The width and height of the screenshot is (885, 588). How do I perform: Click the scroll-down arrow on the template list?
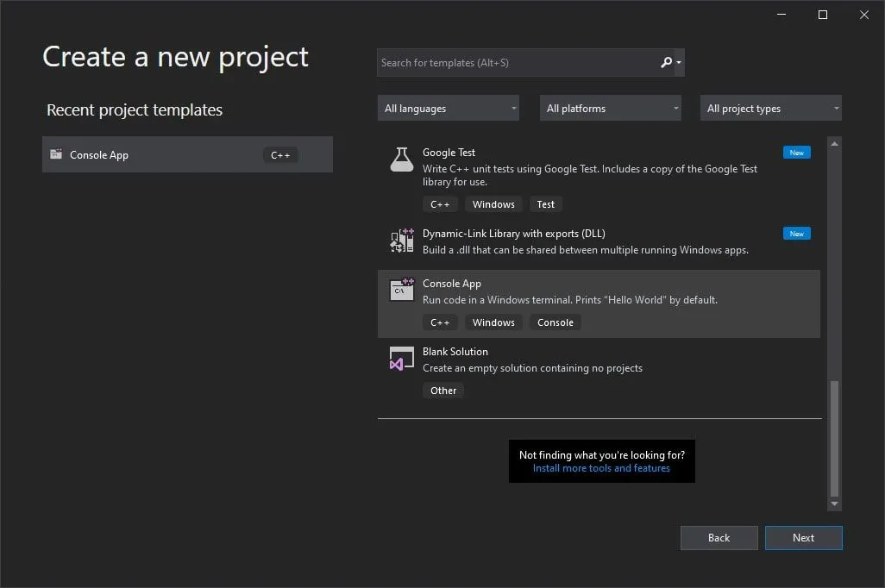pyautogui.click(x=834, y=504)
